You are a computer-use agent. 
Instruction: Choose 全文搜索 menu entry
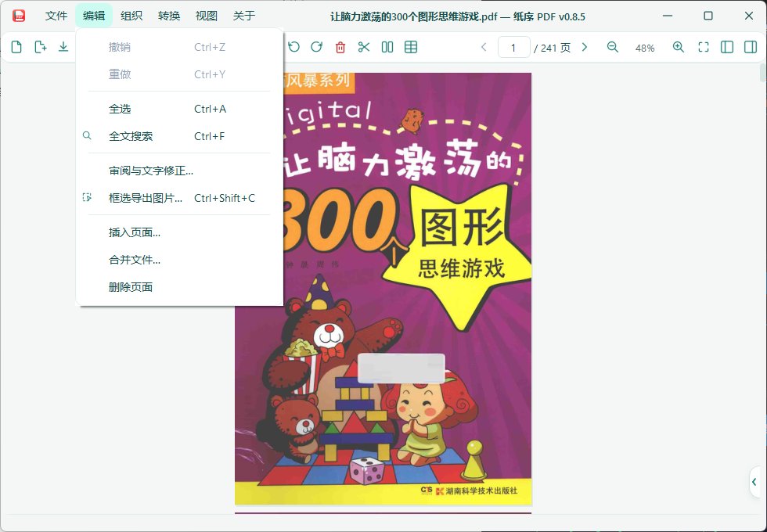coord(179,136)
